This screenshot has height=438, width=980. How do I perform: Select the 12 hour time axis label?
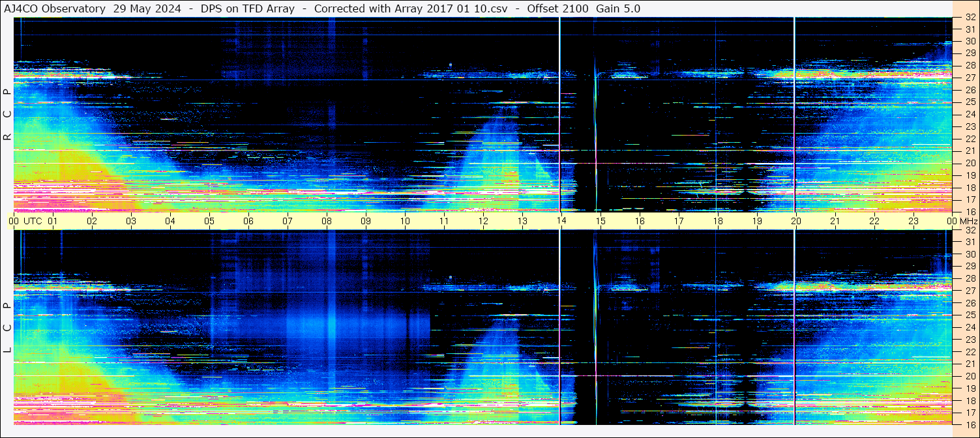coord(483,221)
